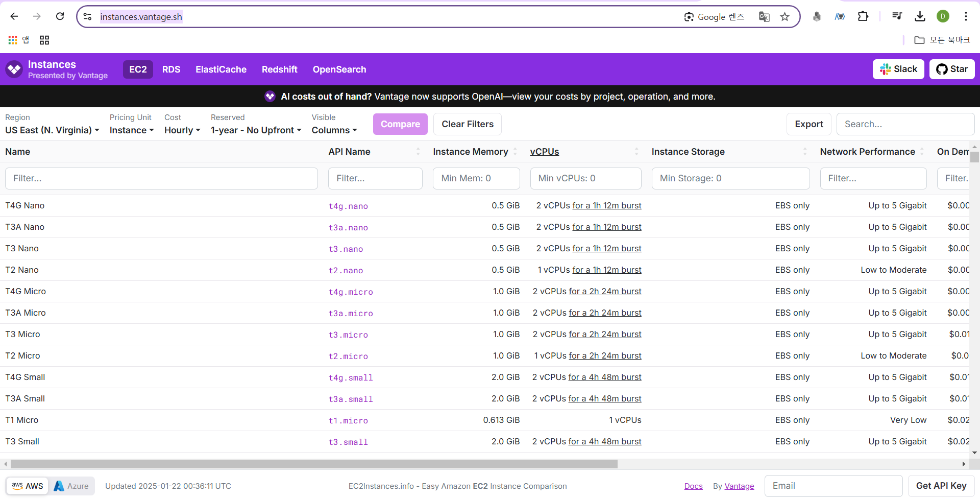Switch to the RDS tab
The height and width of the screenshot is (499, 980).
(171, 69)
